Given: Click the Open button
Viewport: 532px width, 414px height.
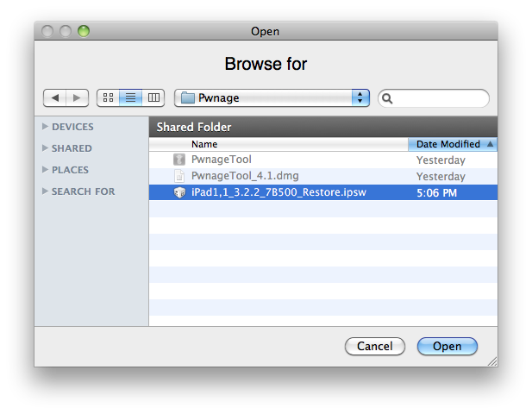Looking at the screenshot, I should pyautogui.click(x=447, y=346).
